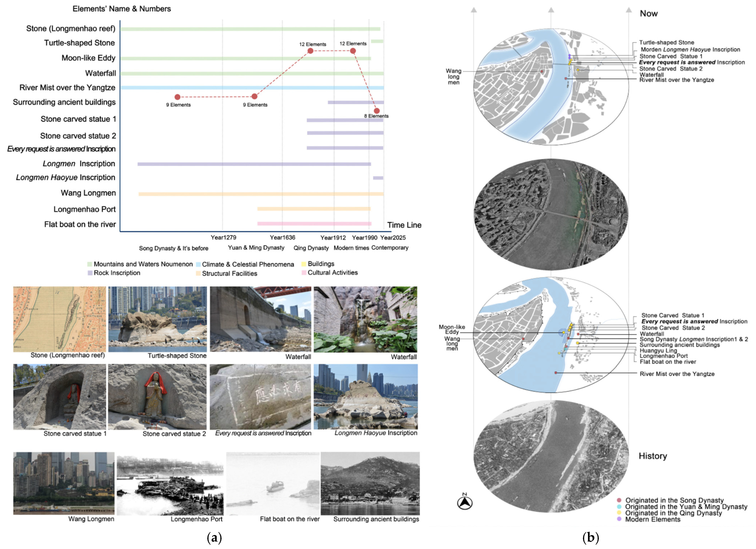Click the north arrow compass icon

point(465,503)
